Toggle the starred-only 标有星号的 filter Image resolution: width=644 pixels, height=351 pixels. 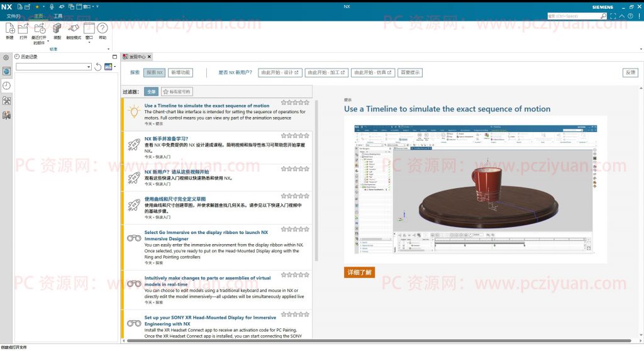(177, 92)
